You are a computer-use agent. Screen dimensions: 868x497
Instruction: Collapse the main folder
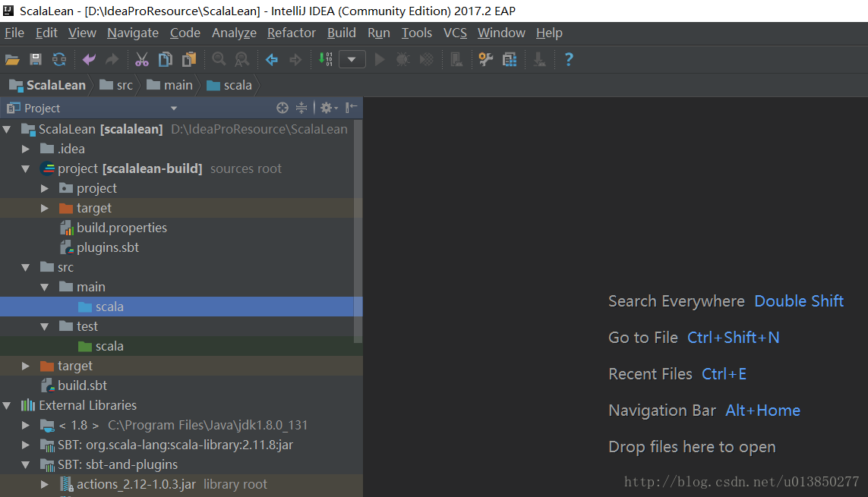(44, 288)
